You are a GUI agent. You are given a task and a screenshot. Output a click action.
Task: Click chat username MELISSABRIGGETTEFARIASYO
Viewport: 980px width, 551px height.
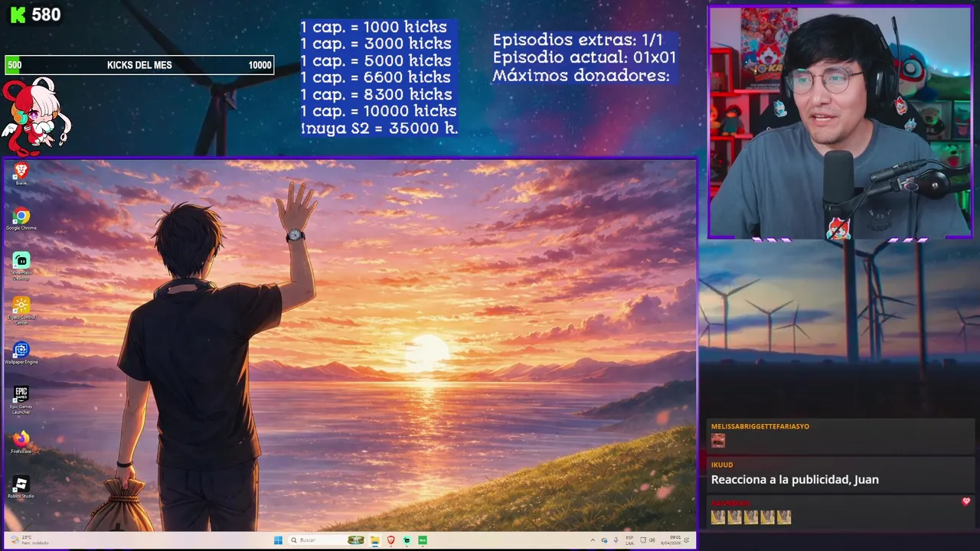[x=759, y=426]
